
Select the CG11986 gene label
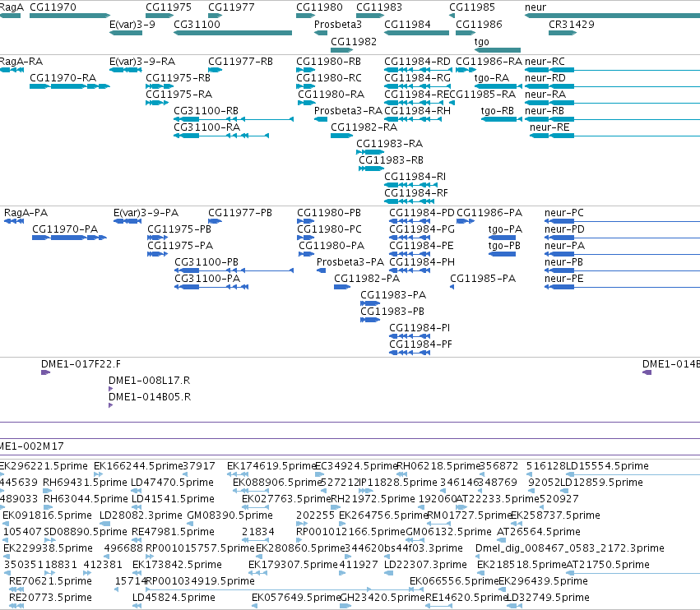[479, 25]
